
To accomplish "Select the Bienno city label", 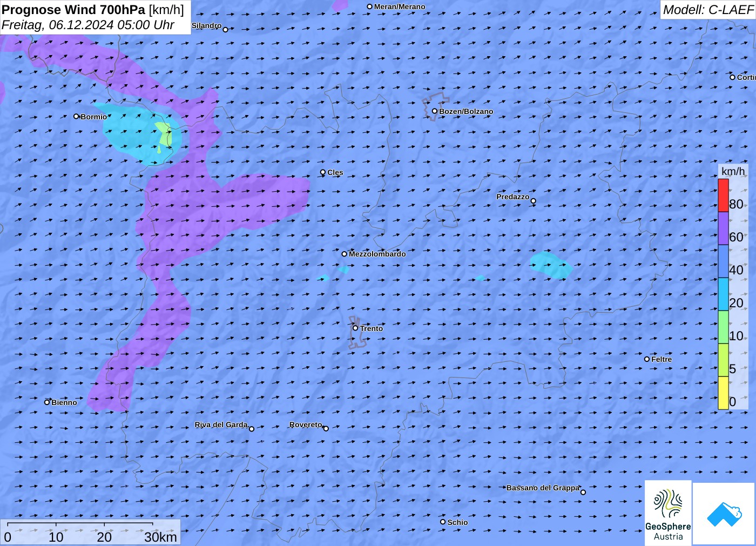I will (64, 402).
